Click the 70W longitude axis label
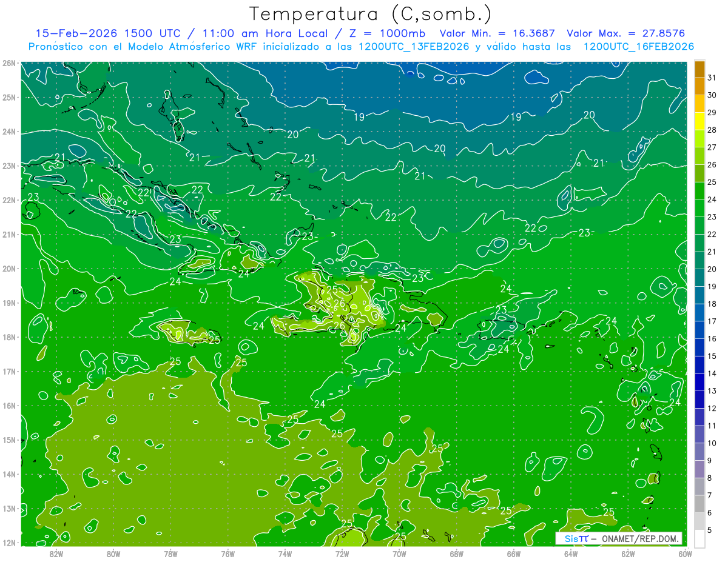 pos(399,554)
